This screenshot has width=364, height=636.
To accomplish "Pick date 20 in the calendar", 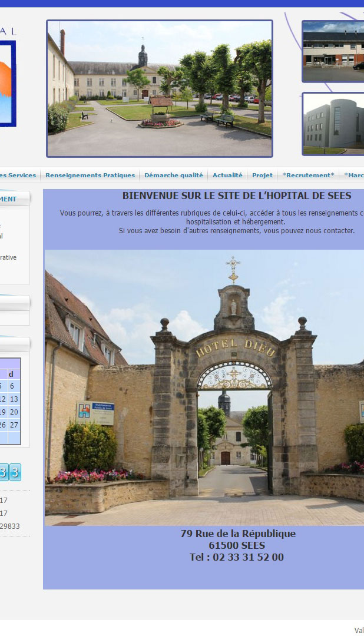I will tap(14, 412).
